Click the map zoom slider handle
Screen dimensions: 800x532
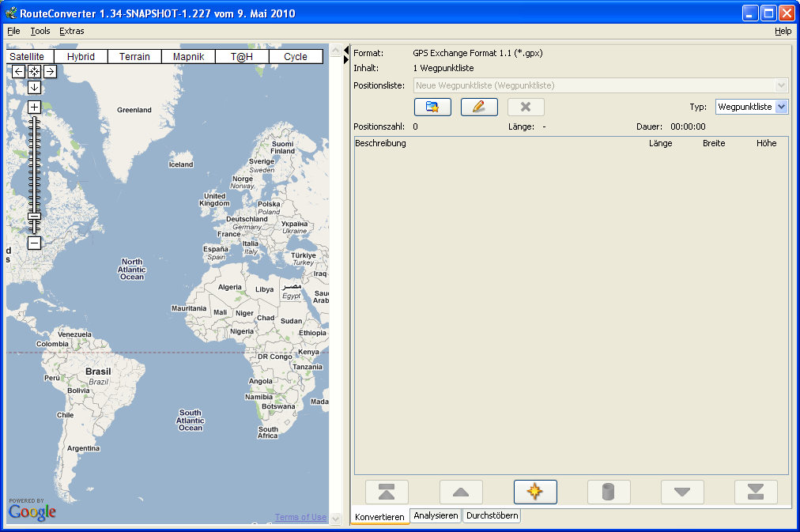point(34,217)
